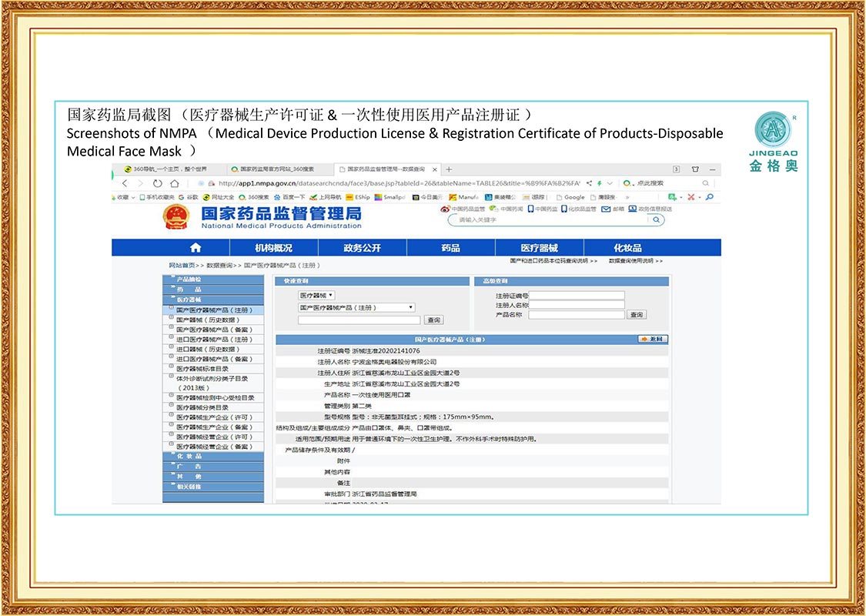Open the browser home page icon

175,183
